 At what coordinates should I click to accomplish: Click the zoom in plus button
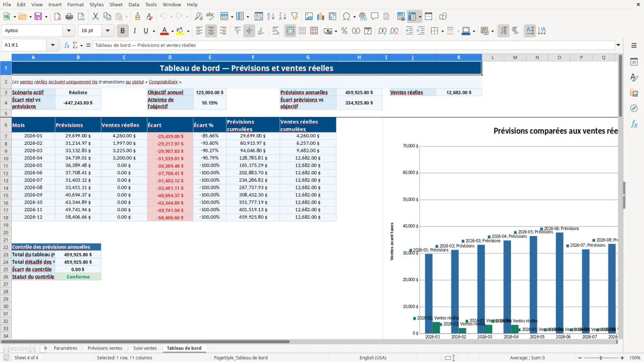pos(622,358)
